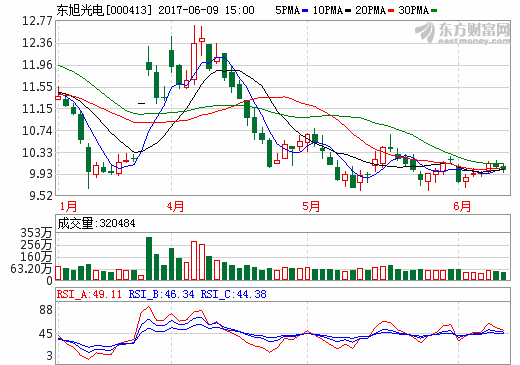
Task: Click the 12.77 price axis label
Action: 37,21
